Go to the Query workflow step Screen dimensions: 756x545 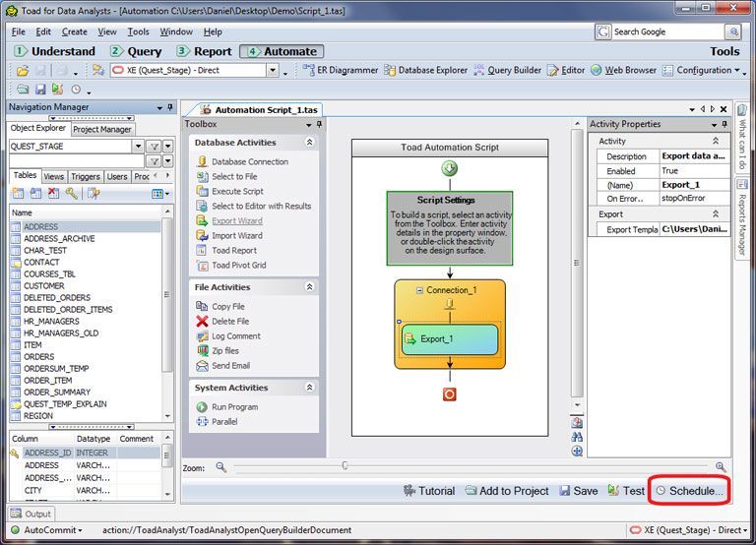pyautogui.click(x=136, y=51)
